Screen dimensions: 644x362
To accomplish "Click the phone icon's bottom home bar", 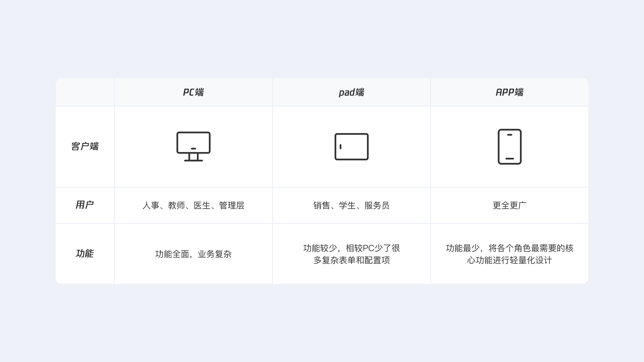I will point(509,159).
